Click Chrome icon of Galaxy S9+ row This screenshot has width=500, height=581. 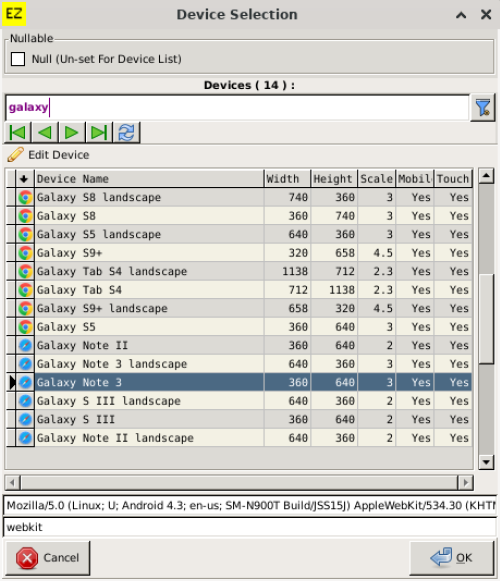[x=25, y=253]
